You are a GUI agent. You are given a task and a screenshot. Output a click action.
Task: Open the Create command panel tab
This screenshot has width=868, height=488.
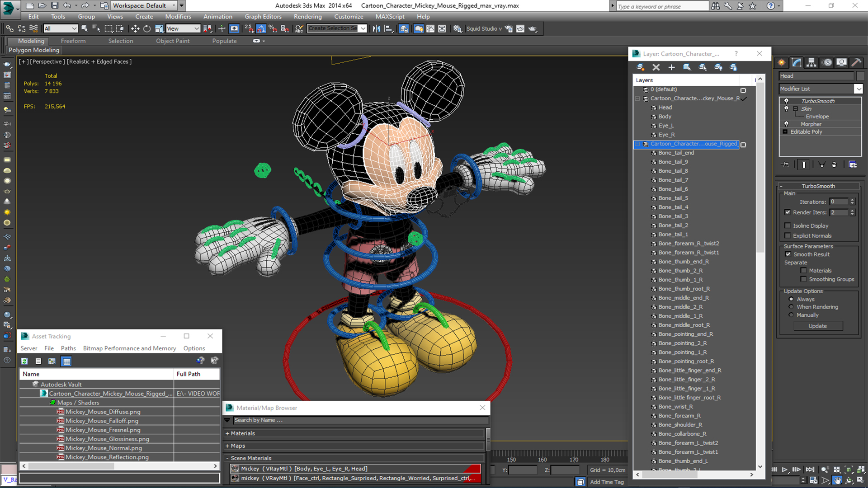781,62
